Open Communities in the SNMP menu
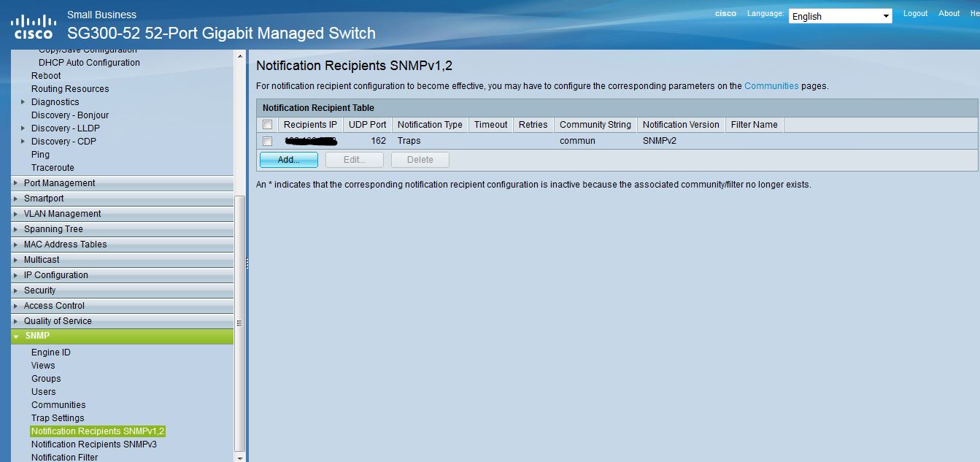This screenshot has height=462, width=980. point(58,405)
